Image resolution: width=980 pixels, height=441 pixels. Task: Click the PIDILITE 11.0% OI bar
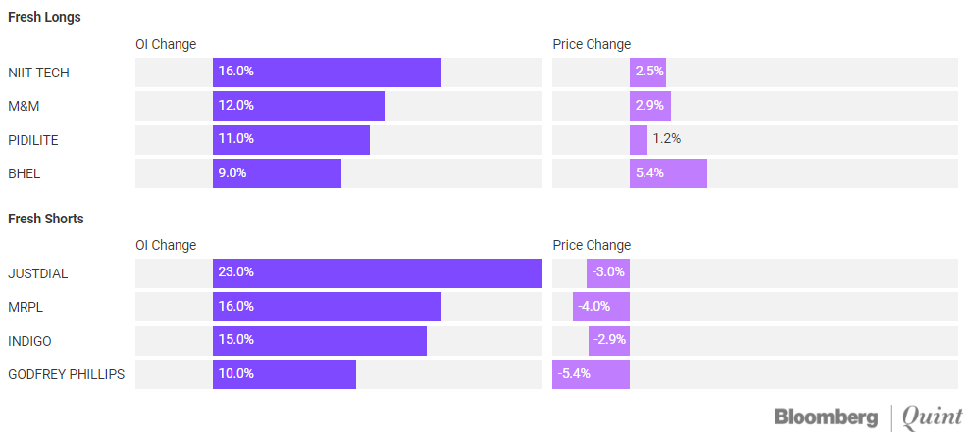[x=291, y=140]
